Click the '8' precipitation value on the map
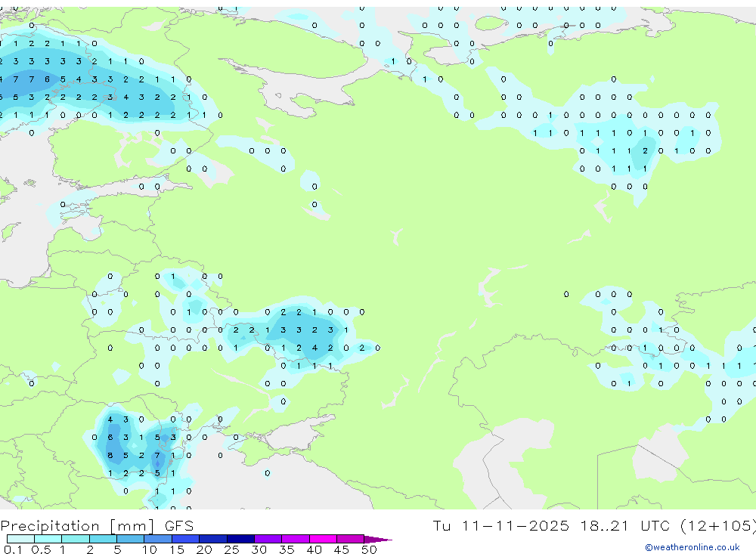 pyautogui.click(x=110, y=455)
